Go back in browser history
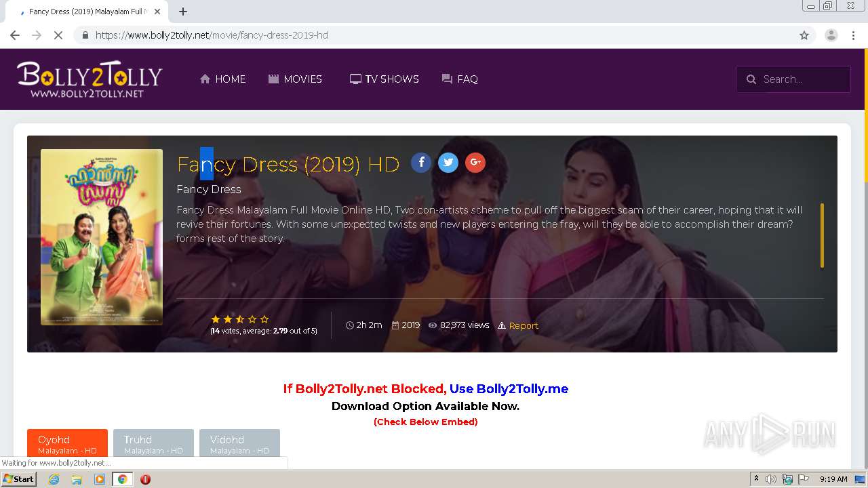Viewport: 868px width, 488px height. 15,35
